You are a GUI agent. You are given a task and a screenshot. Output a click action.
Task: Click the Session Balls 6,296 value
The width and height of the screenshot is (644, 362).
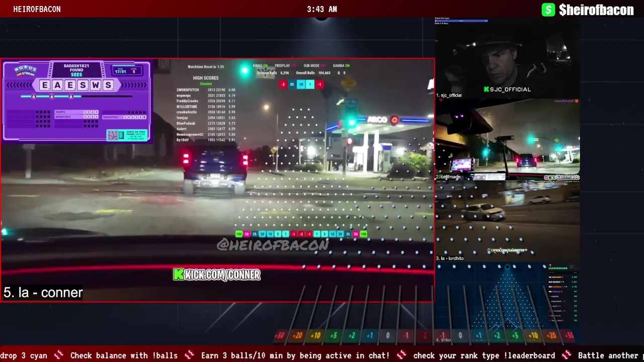[284, 73]
